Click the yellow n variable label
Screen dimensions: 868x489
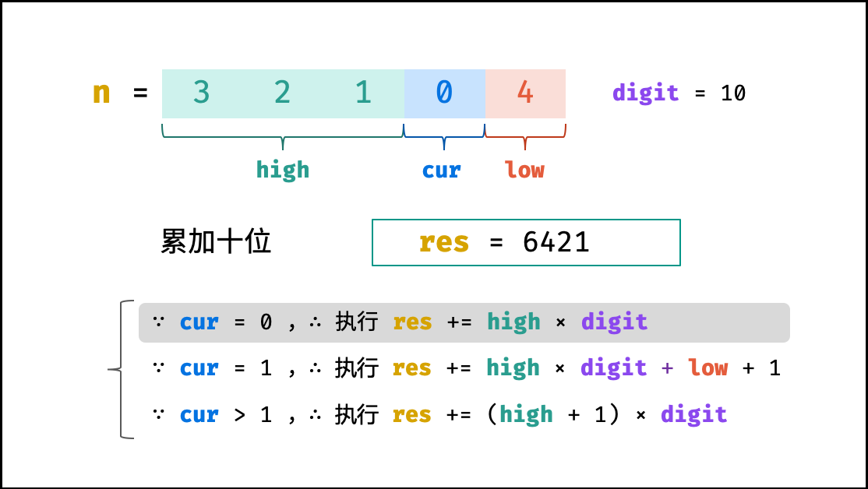click(x=101, y=93)
